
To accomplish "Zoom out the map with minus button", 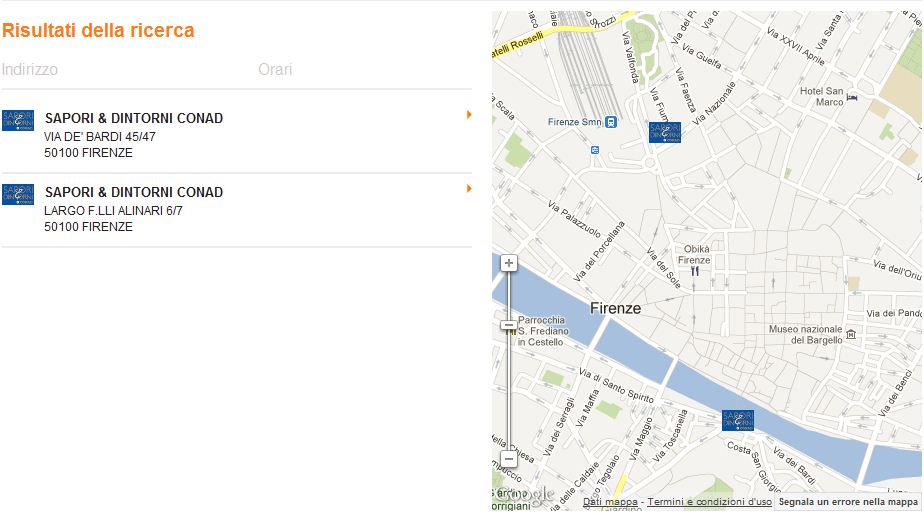I will [509, 458].
